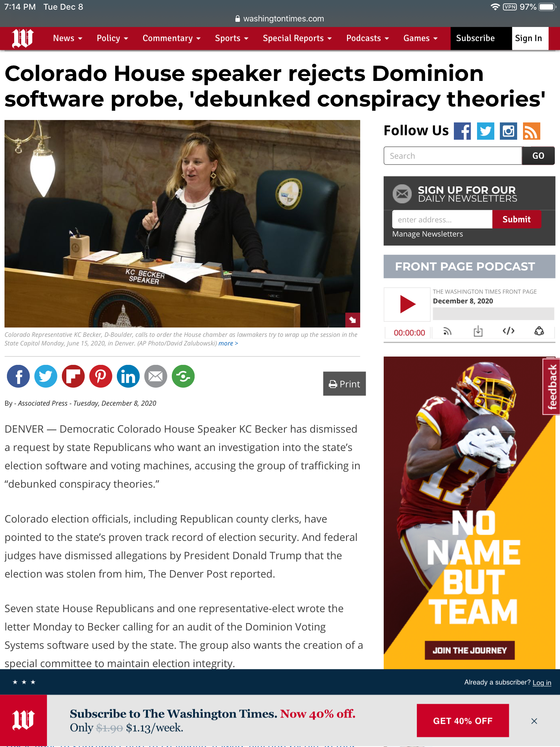Dismiss the subscription banner

pyautogui.click(x=534, y=721)
